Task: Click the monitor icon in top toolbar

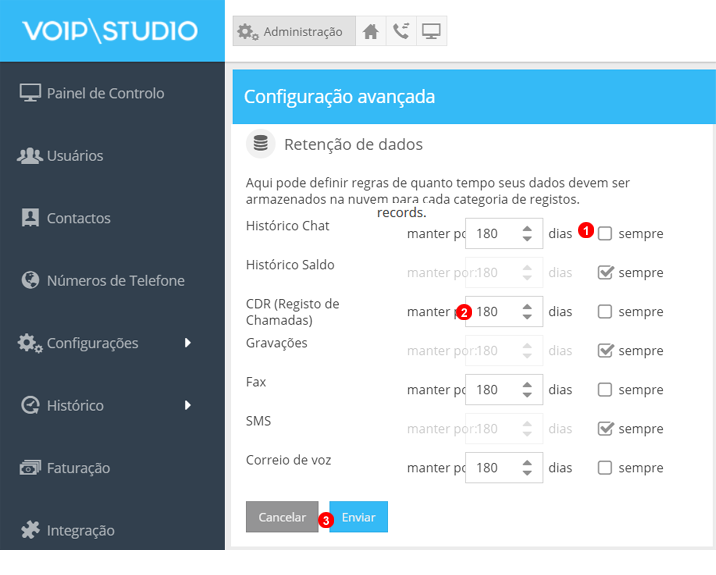Action: point(431,32)
